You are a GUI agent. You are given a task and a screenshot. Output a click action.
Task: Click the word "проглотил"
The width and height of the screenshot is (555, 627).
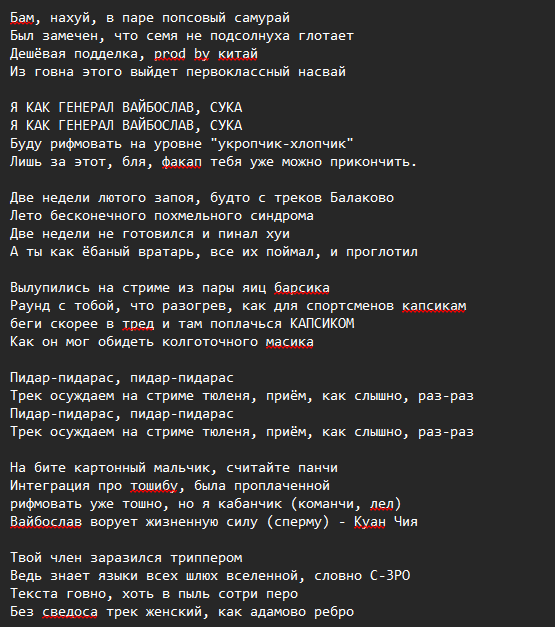[x=382, y=252]
